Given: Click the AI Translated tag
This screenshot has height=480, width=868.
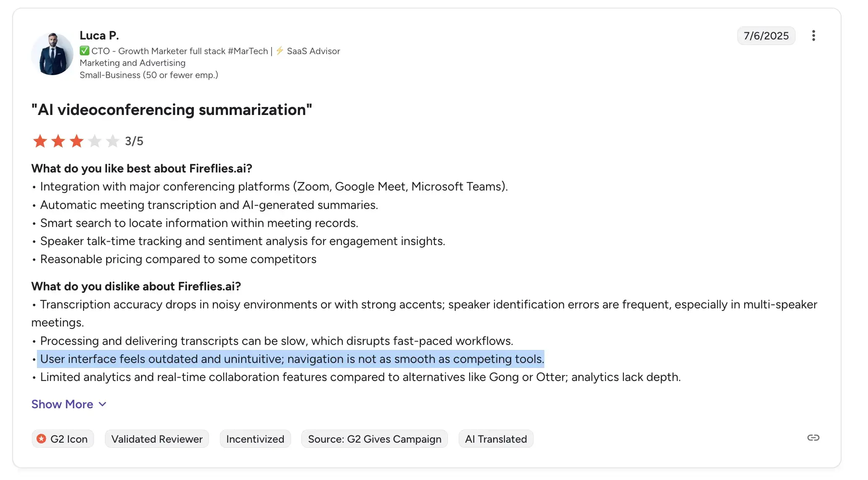Looking at the screenshot, I should click(496, 439).
